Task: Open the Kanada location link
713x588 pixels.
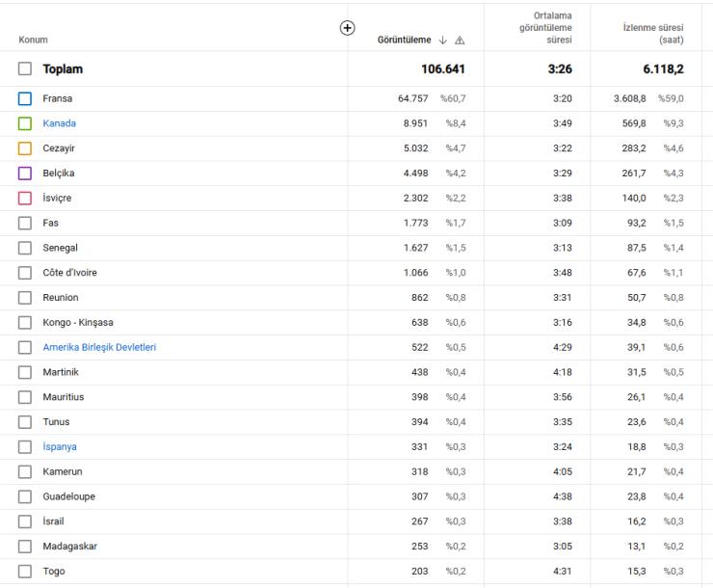Action: (59, 123)
